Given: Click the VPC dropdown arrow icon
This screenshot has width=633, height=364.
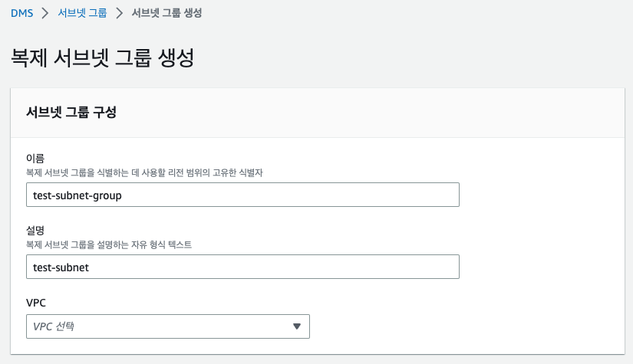Looking at the screenshot, I should click(x=298, y=326).
